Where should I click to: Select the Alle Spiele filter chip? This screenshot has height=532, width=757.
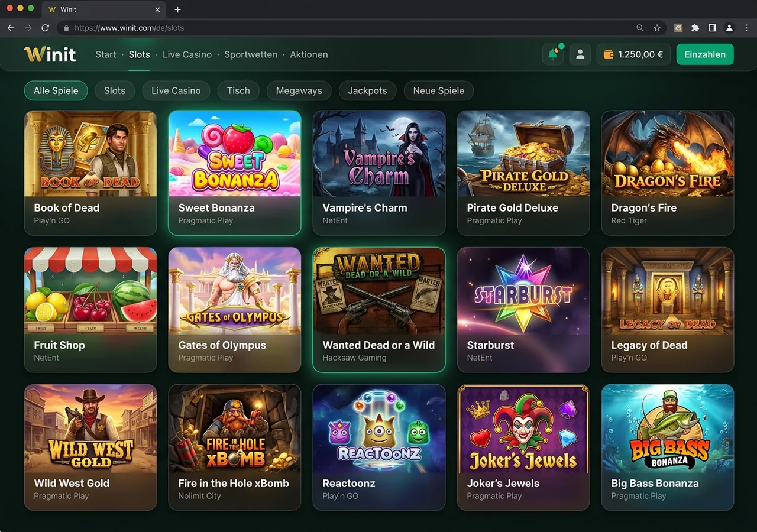56,90
